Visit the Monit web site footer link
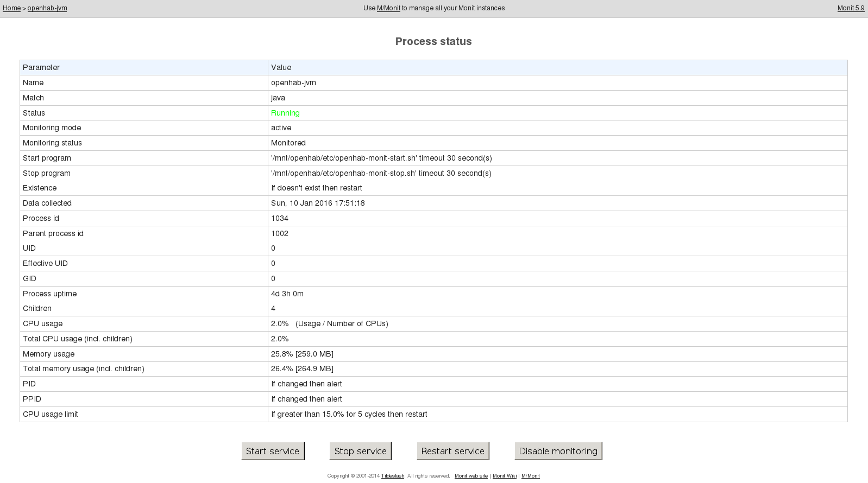The width and height of the screenshot is (868, 483). [471, 476]
